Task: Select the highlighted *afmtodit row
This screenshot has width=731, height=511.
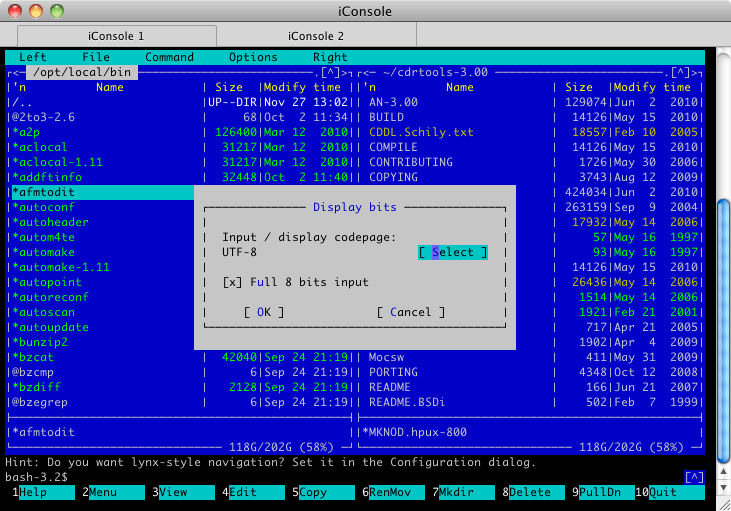Action: [x=103, y=192]
